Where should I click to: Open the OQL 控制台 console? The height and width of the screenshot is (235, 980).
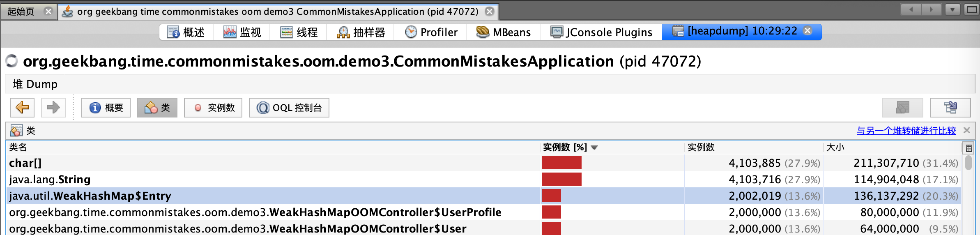click(x=289, y=108)
